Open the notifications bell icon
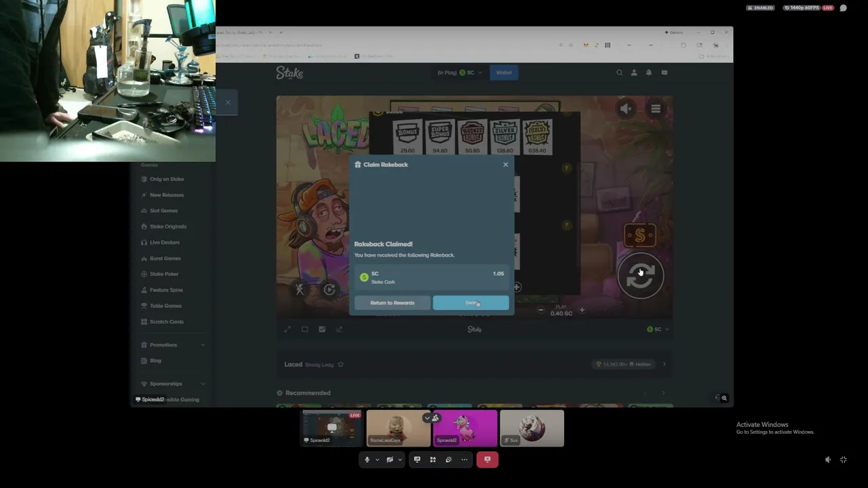Image resolution: width=868 pixels, height=488 pixels. (x=649, y=73)
